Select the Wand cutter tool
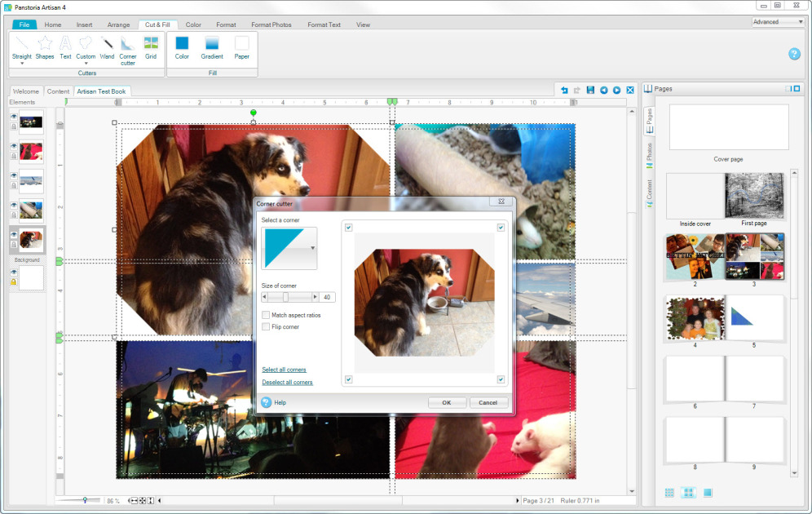 tap(107, 47)
